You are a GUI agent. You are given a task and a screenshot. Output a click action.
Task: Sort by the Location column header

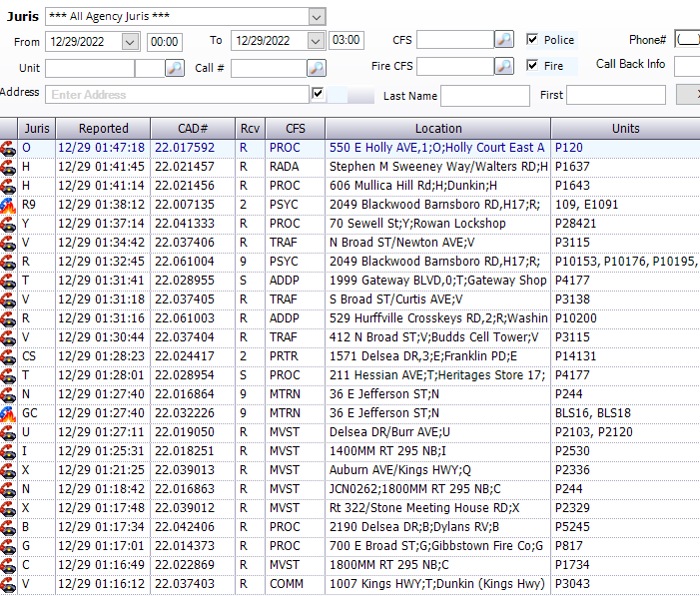438,129
